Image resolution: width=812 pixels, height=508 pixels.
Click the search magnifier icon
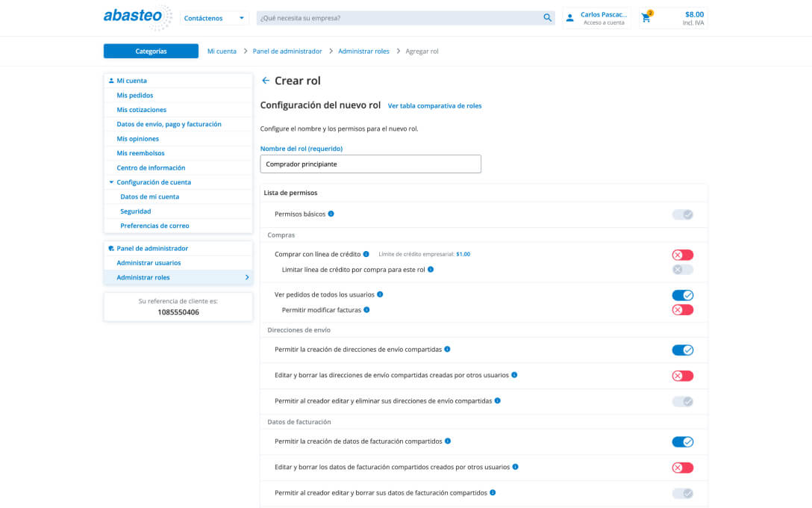[x=548, y=18]
